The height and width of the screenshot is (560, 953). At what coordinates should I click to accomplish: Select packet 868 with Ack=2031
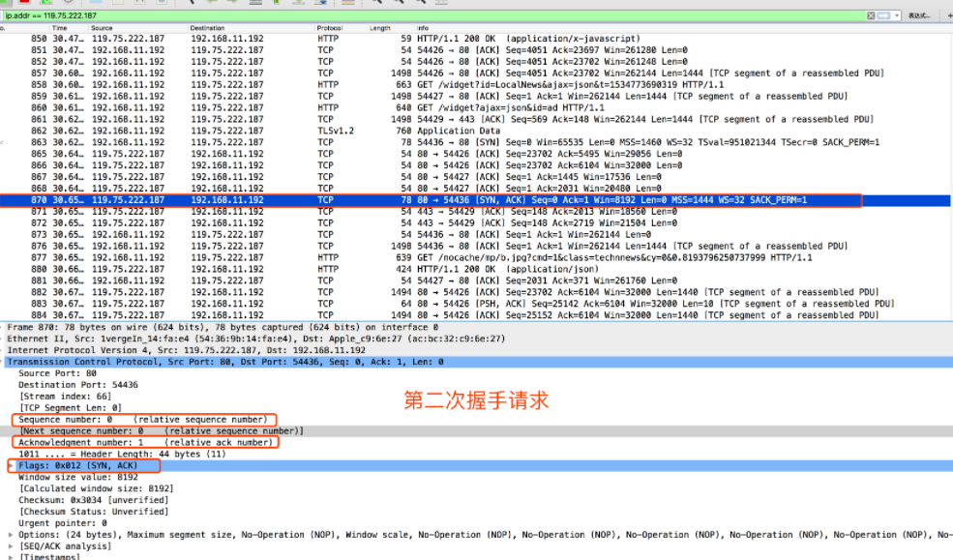[x=476, y=189]
